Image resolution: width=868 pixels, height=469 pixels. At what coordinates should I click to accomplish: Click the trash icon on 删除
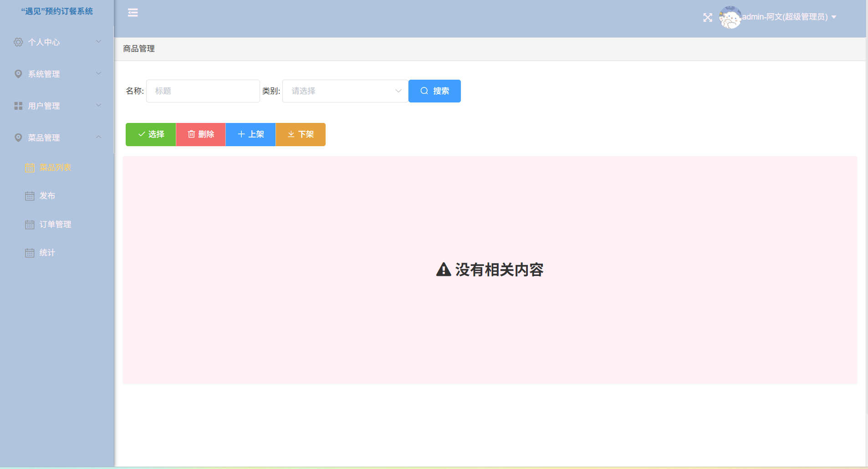click(x=191, y=134)
